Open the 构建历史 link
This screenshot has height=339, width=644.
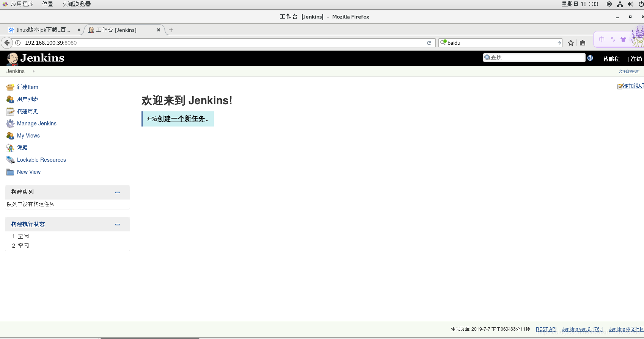click(x=27, y=111)
